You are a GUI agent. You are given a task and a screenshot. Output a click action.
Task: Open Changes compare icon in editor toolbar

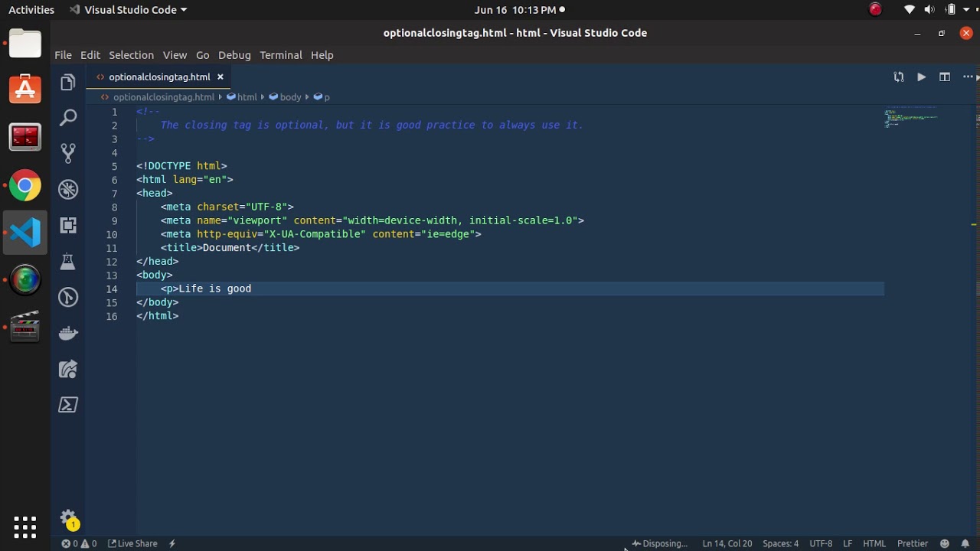pos(899,77)
